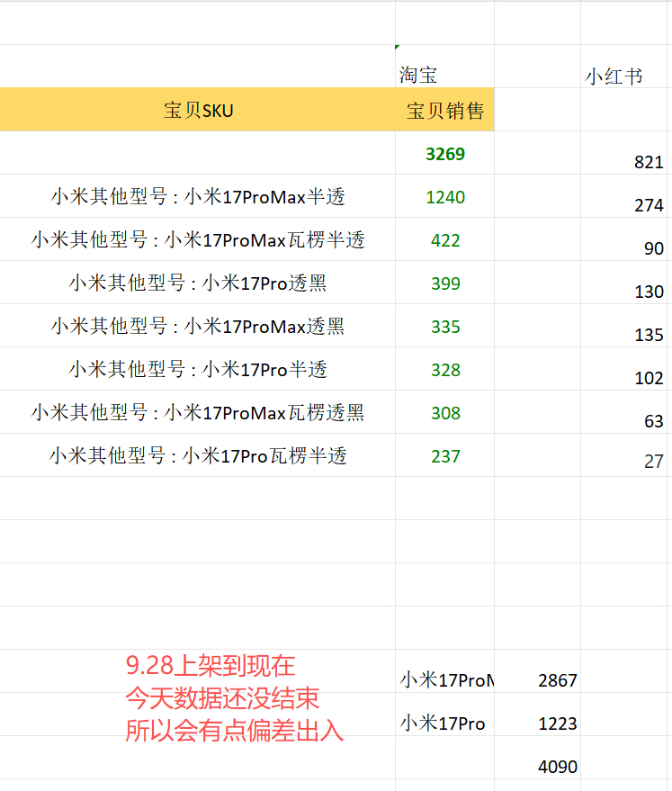Click the red note 9.28上架到现在

(211, 665)
